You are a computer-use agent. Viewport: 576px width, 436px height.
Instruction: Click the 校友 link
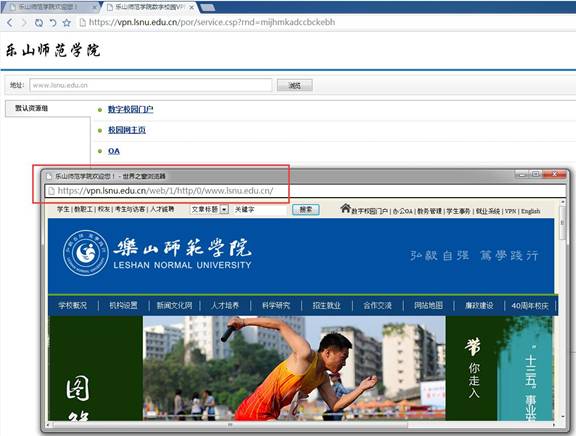click(104, 209)
